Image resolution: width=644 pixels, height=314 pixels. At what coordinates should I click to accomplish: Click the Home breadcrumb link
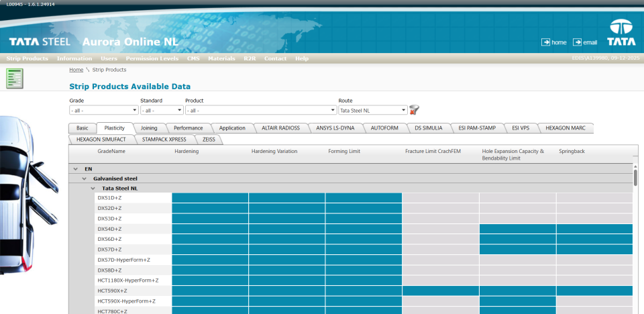pos(76,70)
